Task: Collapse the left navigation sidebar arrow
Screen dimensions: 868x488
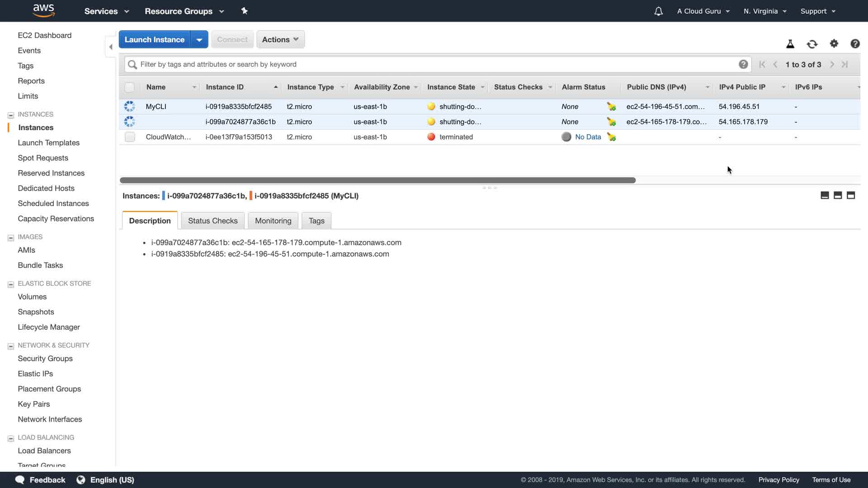Action: (111, 47)
